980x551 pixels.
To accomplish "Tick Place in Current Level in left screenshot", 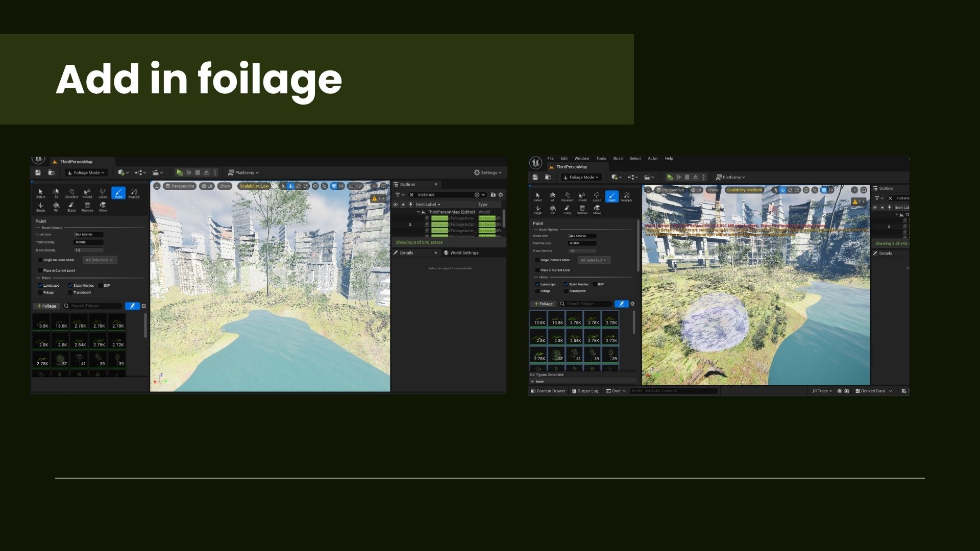I will point(40,270).
